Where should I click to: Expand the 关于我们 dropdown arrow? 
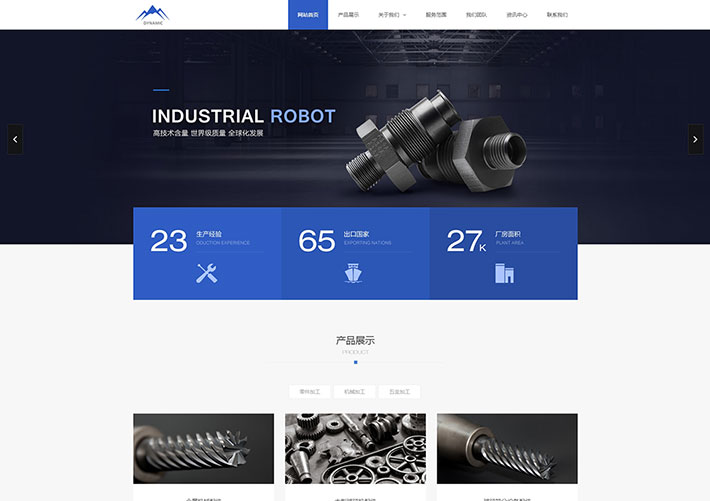[405, 15]
